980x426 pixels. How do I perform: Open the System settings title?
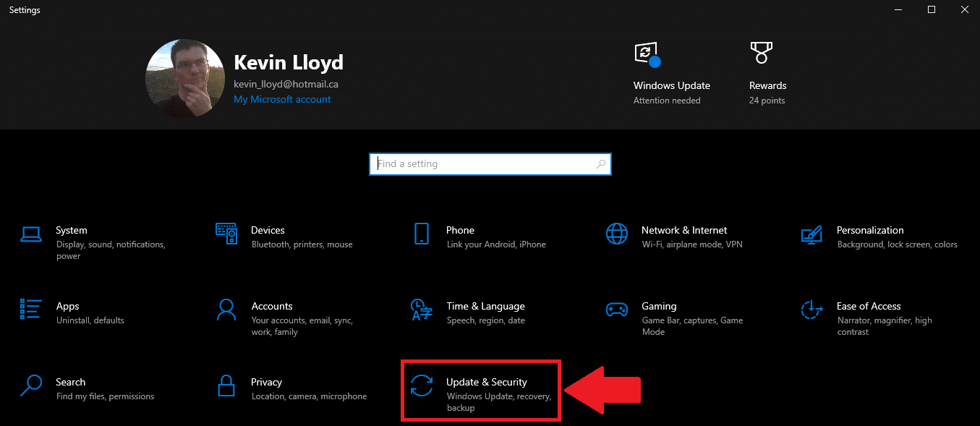click(x=72, y=230)
